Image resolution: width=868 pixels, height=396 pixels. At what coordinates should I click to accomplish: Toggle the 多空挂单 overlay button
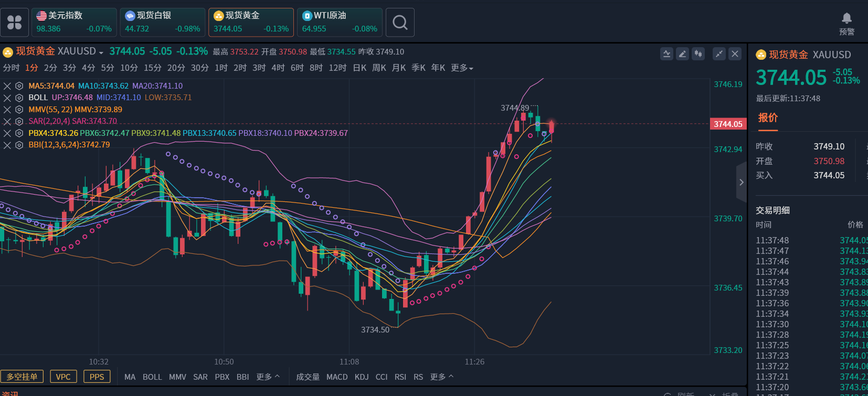[x=22, y=377]
